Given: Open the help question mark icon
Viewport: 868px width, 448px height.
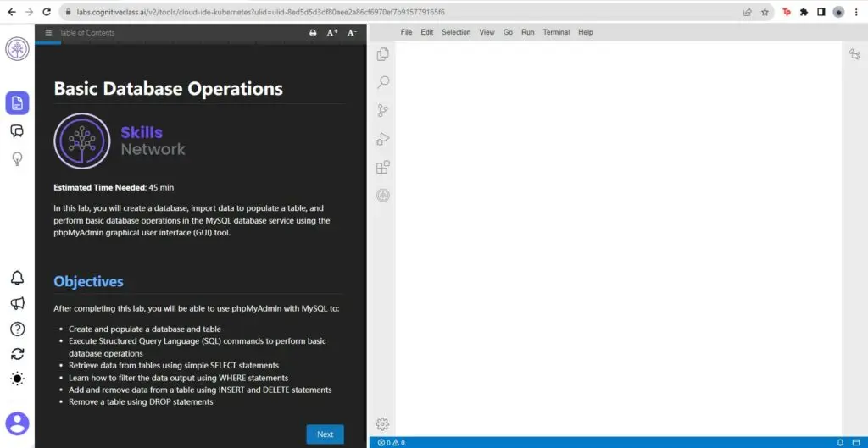Looking at the screenshot, I should coord(17,329).
